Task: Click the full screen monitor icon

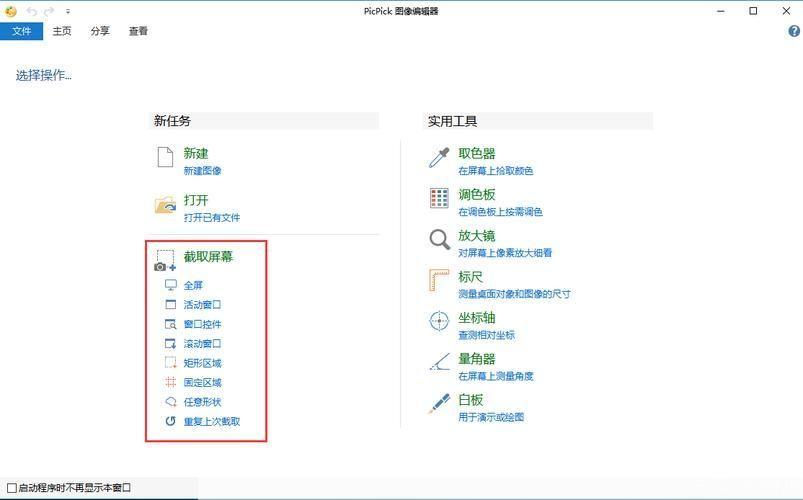Action: click(171, 285)
